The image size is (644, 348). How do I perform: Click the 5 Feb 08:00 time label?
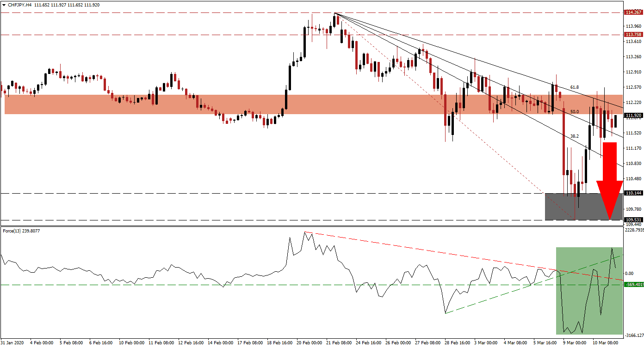tap(71, 343)
